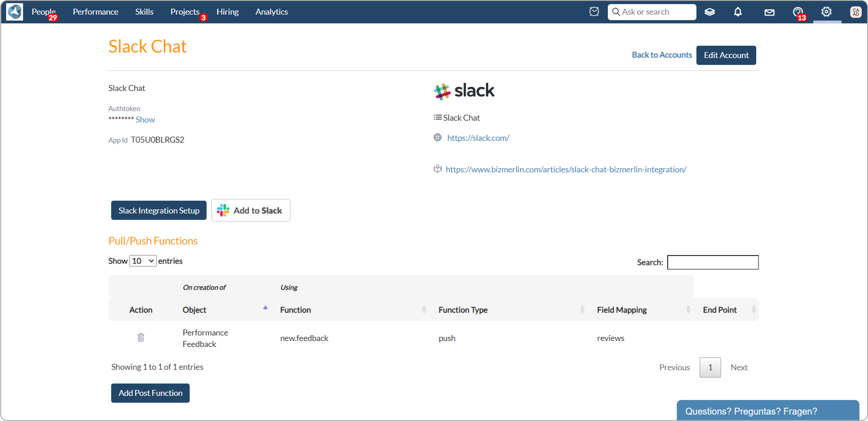Click inside the table Search field

pyautogui.click(x=712, y=262)
